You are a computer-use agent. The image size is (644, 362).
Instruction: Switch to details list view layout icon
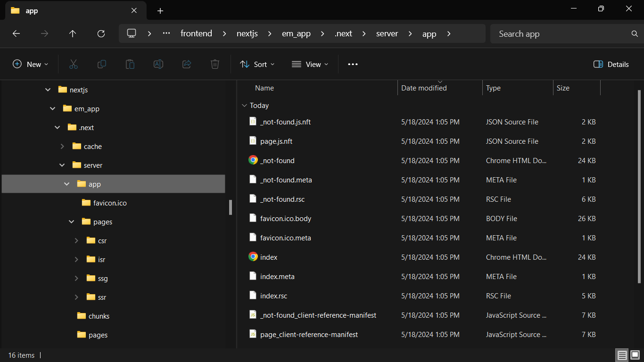(x=622, y=355)
